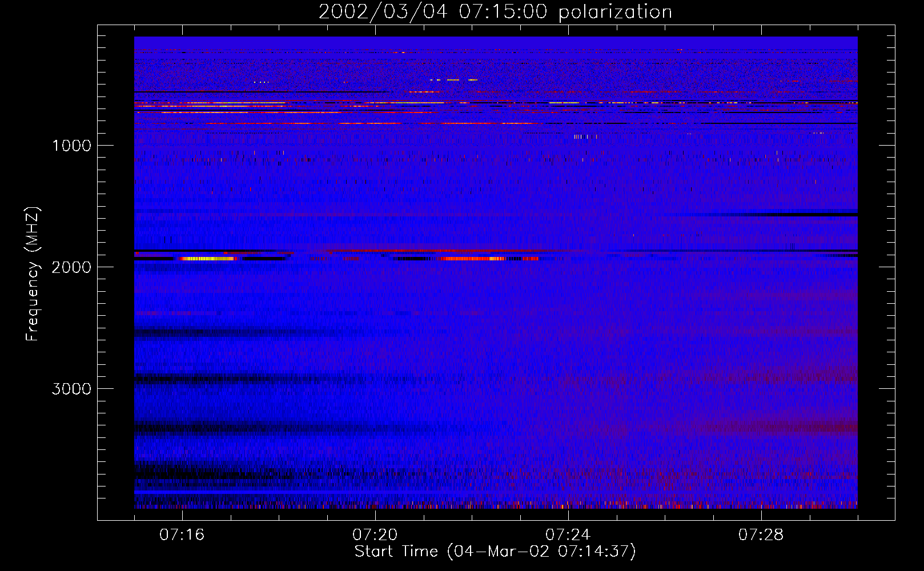The width and height of the screenshot is (924, 571).
Task: Click the red-orange burst near 07:22 at 2000 MHz
Action: (473, 259)
